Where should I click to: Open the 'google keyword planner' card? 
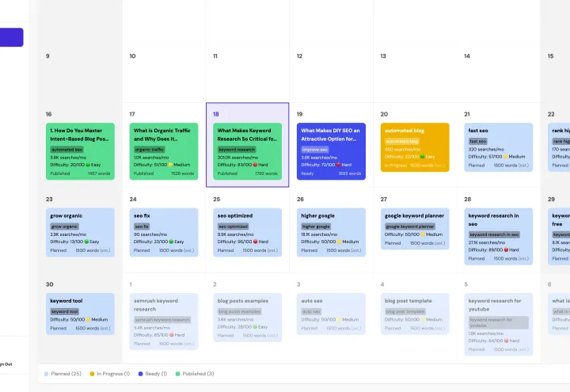pos(415,229)
